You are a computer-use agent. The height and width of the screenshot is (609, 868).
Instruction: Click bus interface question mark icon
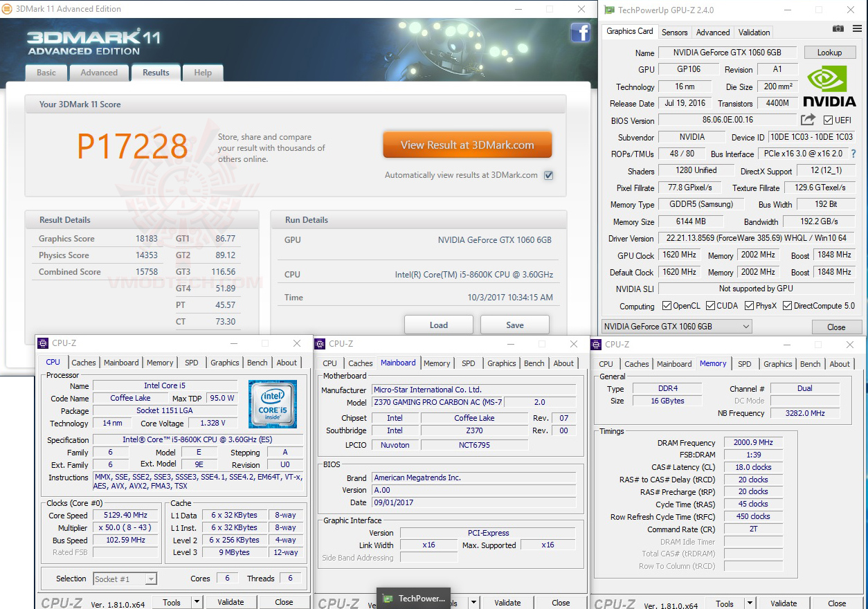coord(853,154)
